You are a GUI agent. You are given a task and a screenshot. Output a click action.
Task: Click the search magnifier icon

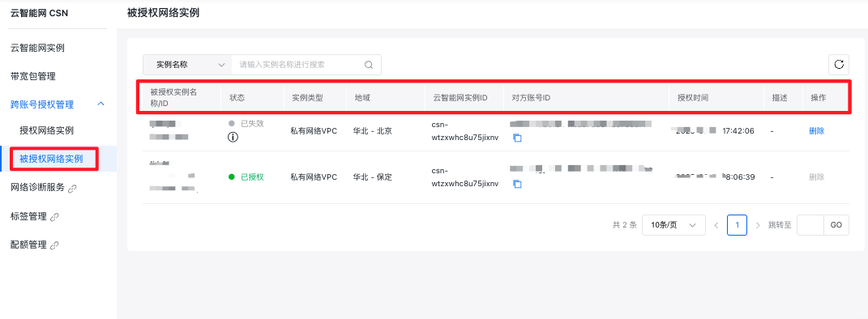[x=369, y=65]
